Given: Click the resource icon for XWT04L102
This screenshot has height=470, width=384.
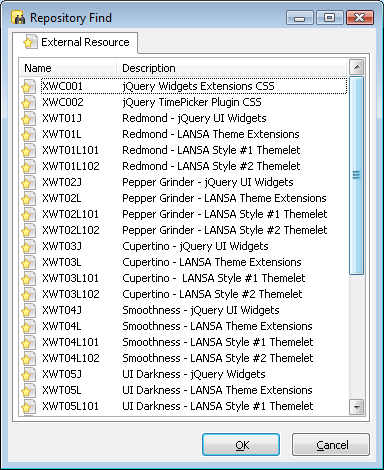Looking at the screenshot, I should pos(28,358).
